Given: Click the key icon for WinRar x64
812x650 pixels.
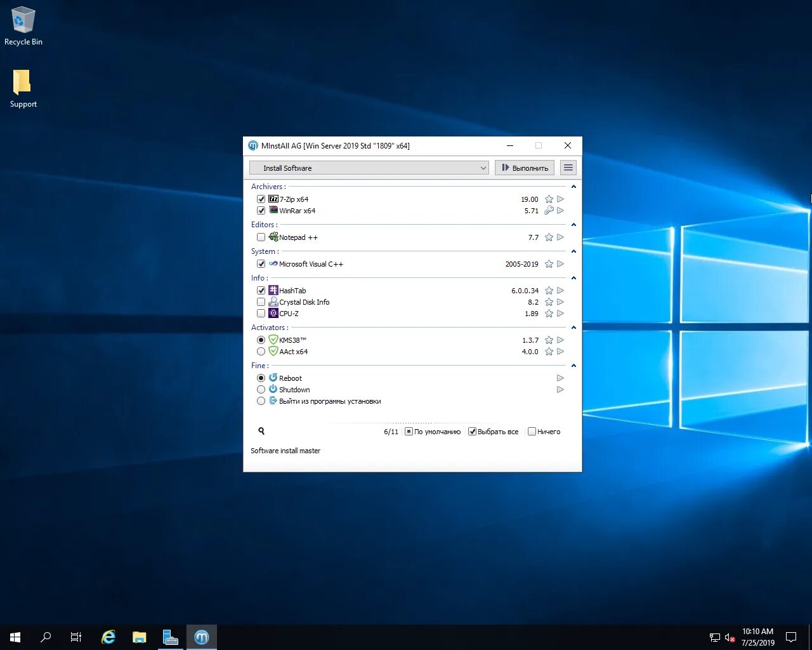Looking at the screenshot, I should 549,211.
